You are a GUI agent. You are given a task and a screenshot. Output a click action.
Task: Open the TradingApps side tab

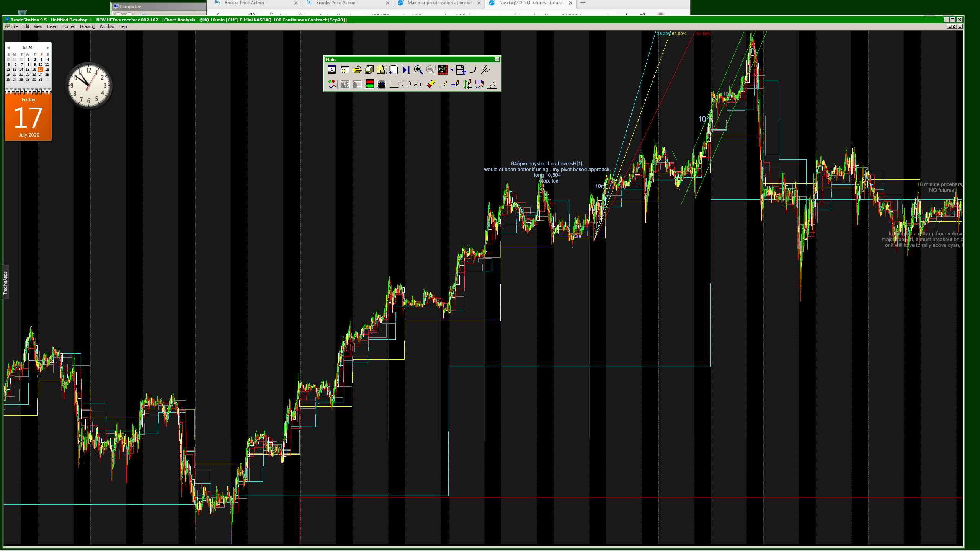pos(5,282)
